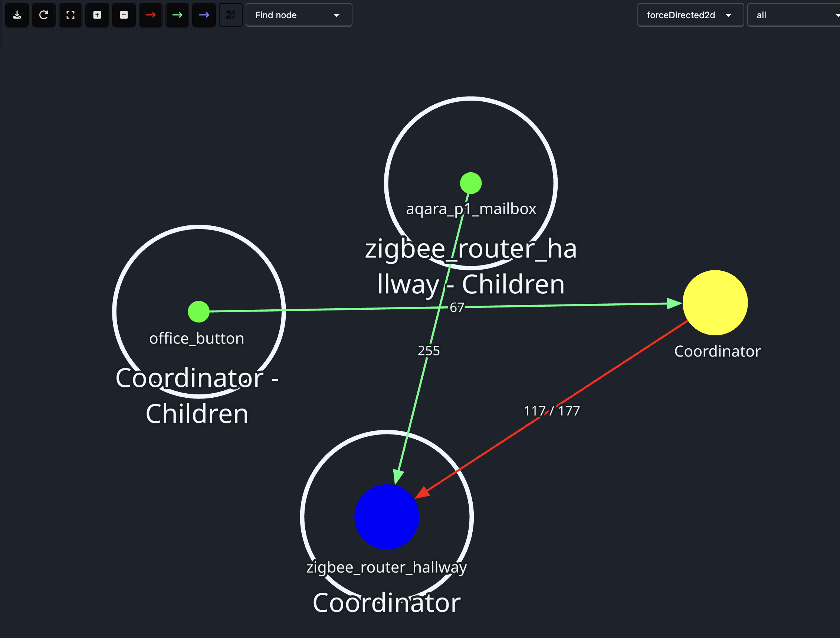Viewport: 840px width, 638px height.
Task: Toggle the purple link arrows
Action: tap(204, 15)
